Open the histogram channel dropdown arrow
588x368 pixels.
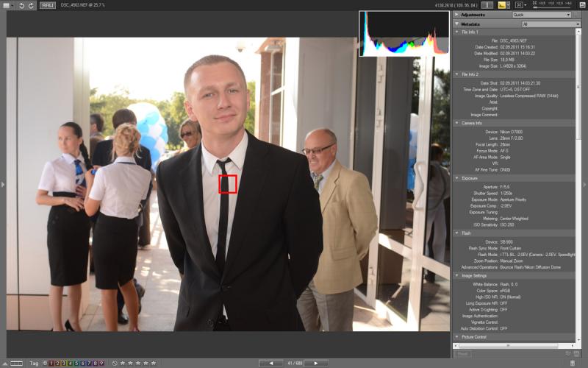508,5
